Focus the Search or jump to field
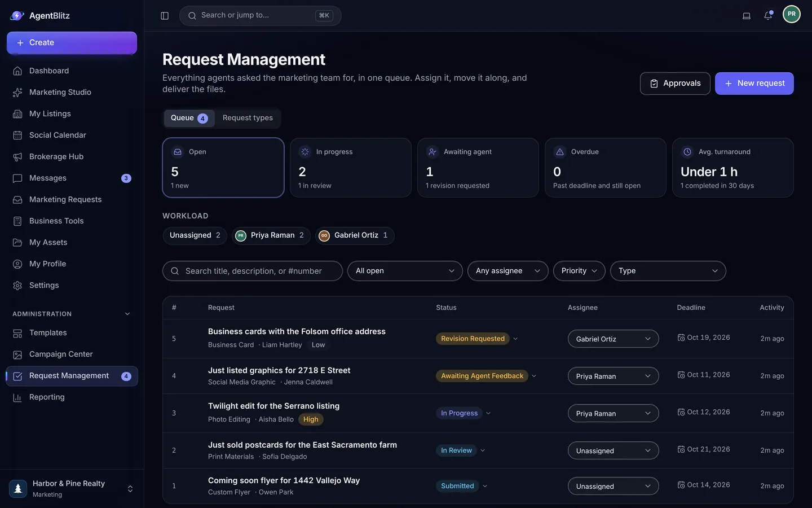The image size is (812, 508). coord(260,16)
